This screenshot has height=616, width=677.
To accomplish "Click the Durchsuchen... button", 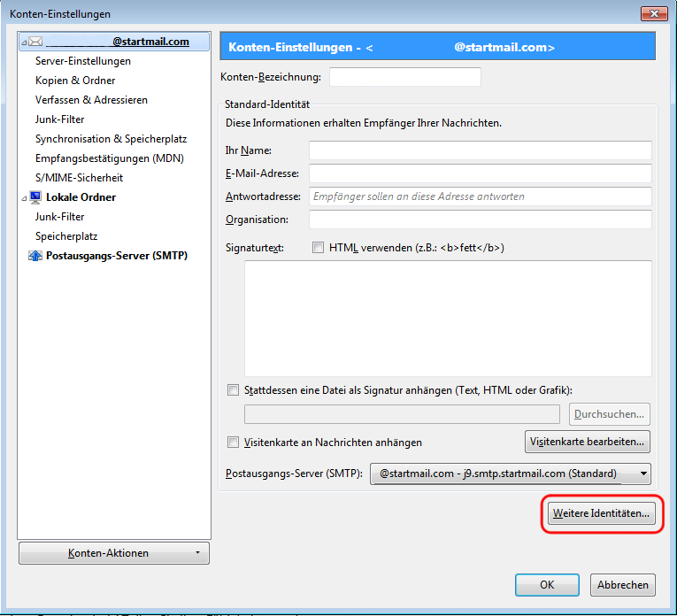I will (609, 414).
